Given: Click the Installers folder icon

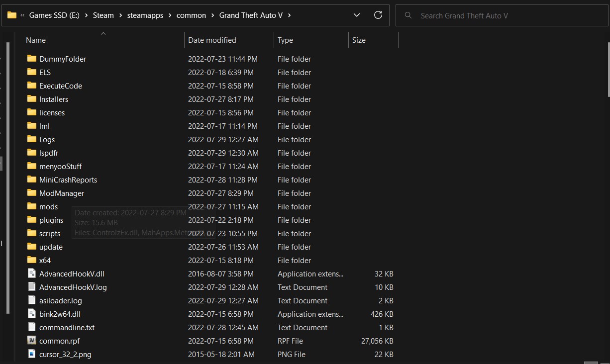Looking at the screenshot, I should click(32, 99).
